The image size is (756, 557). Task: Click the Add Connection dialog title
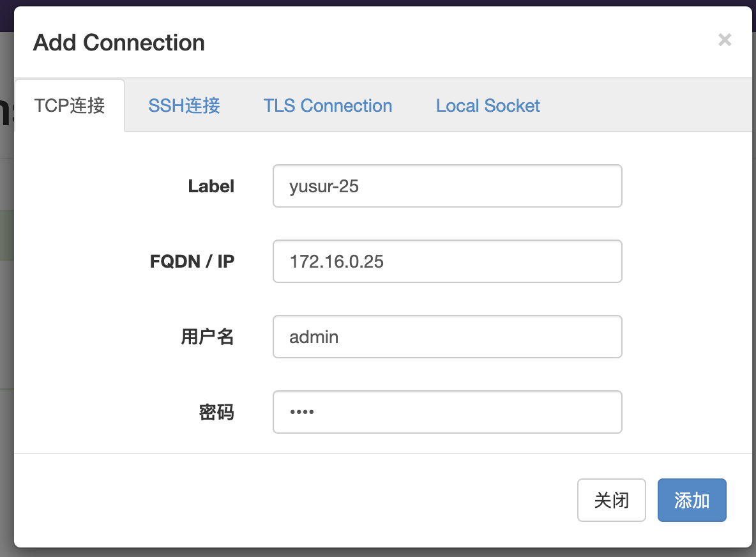tap(119, 43)
